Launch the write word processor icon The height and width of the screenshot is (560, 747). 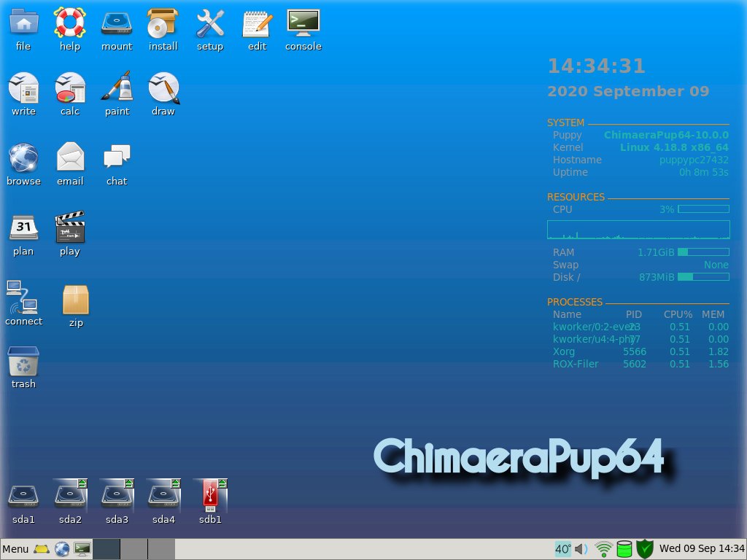(x=23, y=87)
